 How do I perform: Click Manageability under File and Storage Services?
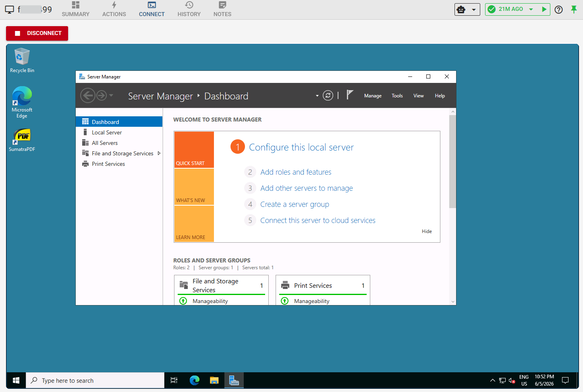[x=210, y=301]
